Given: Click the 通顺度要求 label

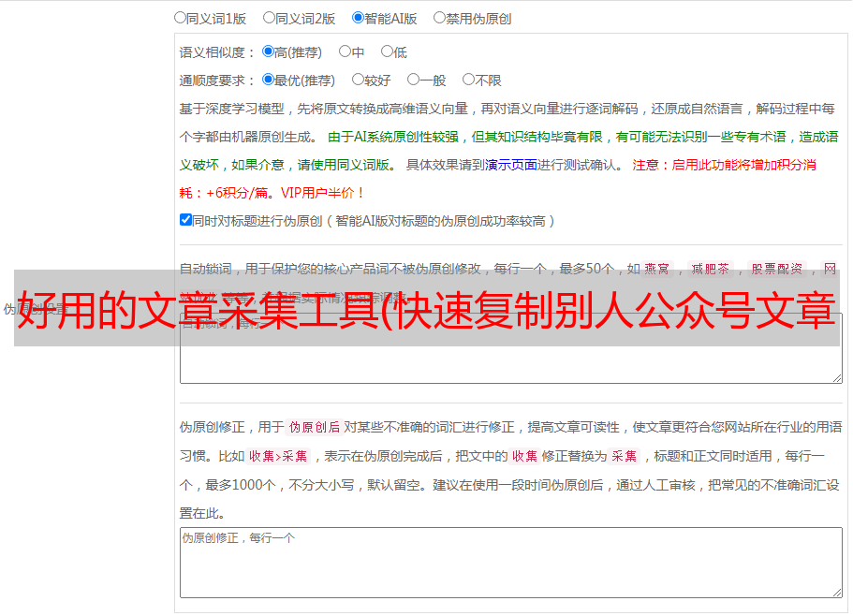Looking at the screenshot, I should pyautogui.click(x=213, y=81).
